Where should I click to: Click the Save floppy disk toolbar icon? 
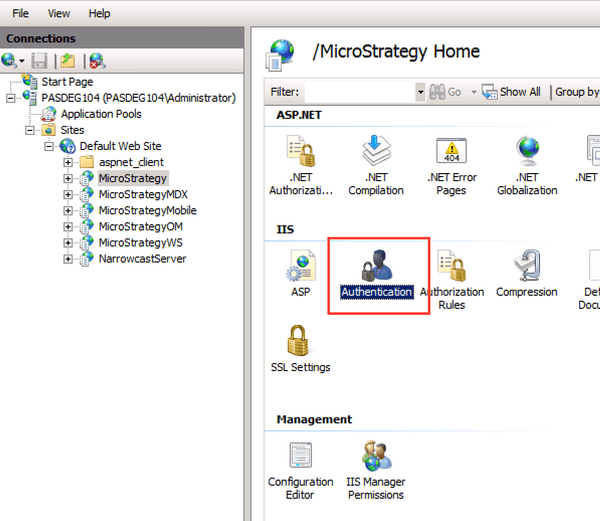coord(39,61)
